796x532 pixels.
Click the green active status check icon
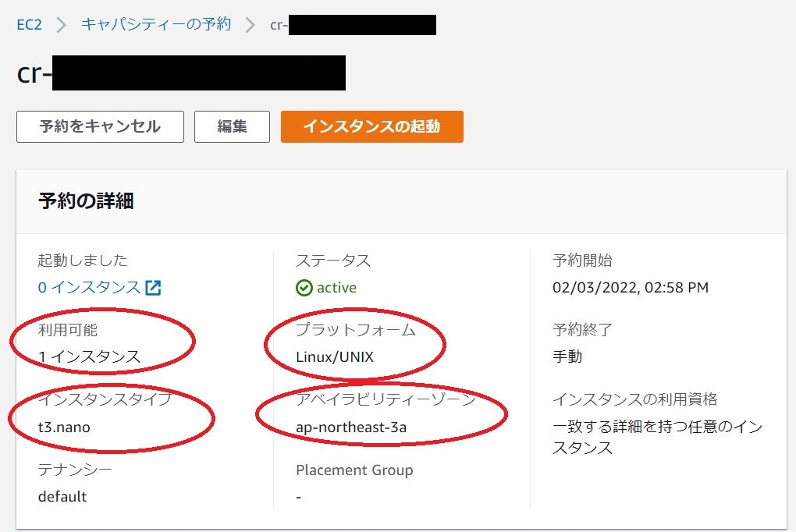pos(304,288)
